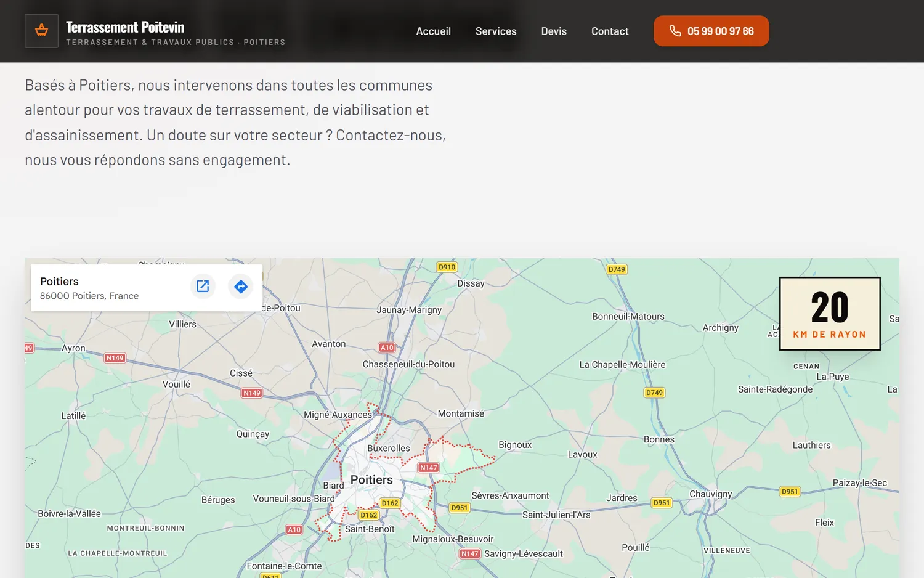Click the Terrassement Poitevin excavator logo icon
Screen dimensions: 924x578
pos(41,31)
